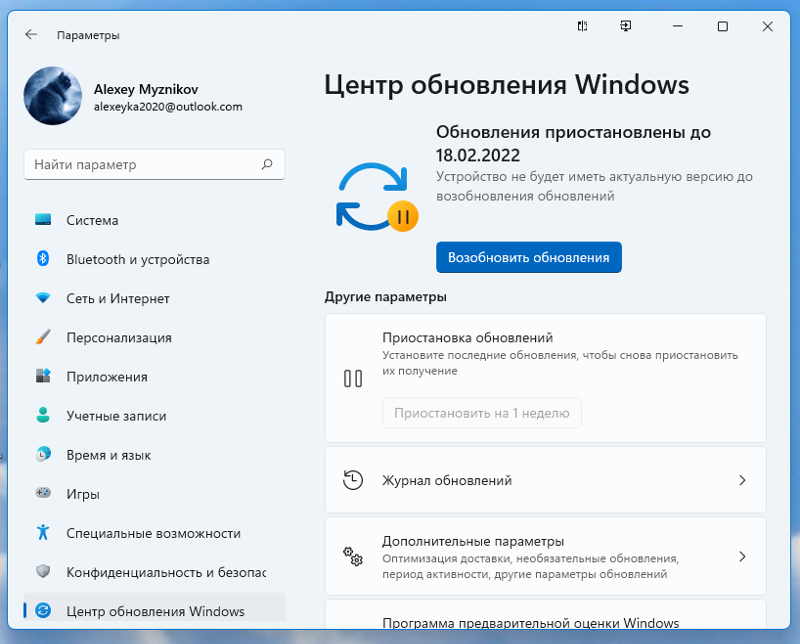The width and height of the screenshot is (800, 644).
Task: Click the Приложения apps icon
Action: click(43, 376)
